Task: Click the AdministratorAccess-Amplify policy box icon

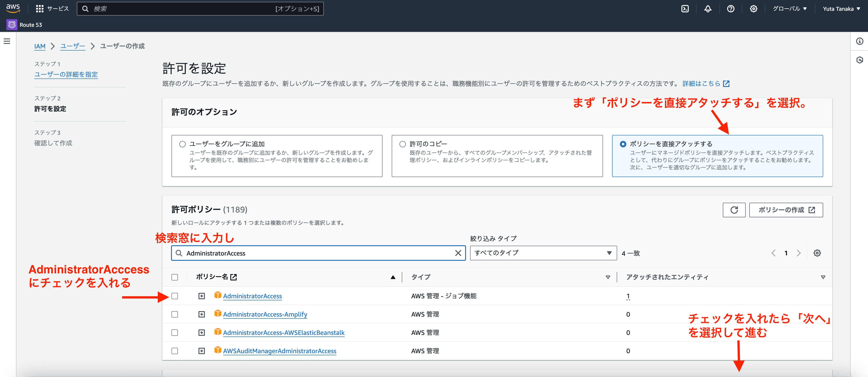Action: click(x=218, y=313)
